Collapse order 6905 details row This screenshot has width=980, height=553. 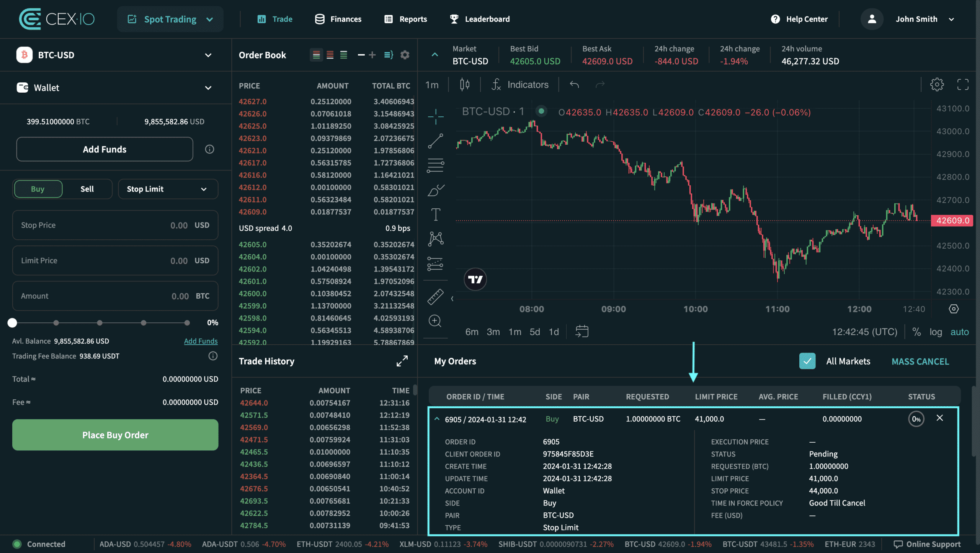[x=437, y=419]
